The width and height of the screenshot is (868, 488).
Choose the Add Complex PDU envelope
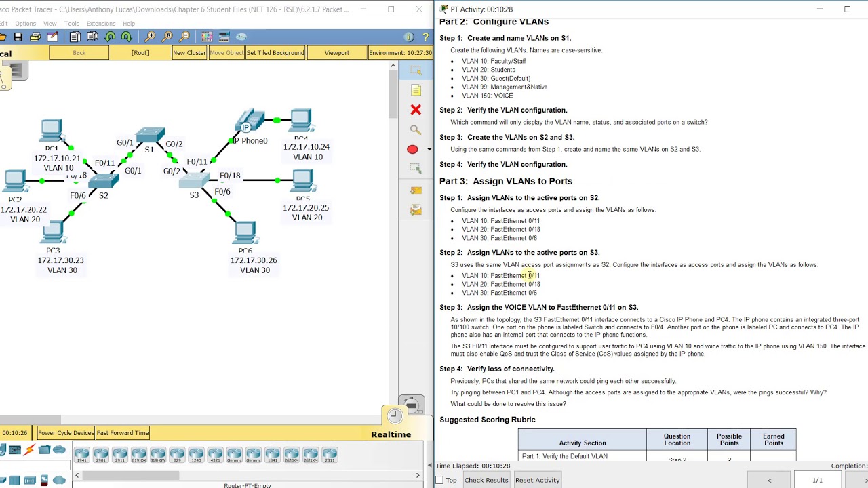tap(416, 211)
